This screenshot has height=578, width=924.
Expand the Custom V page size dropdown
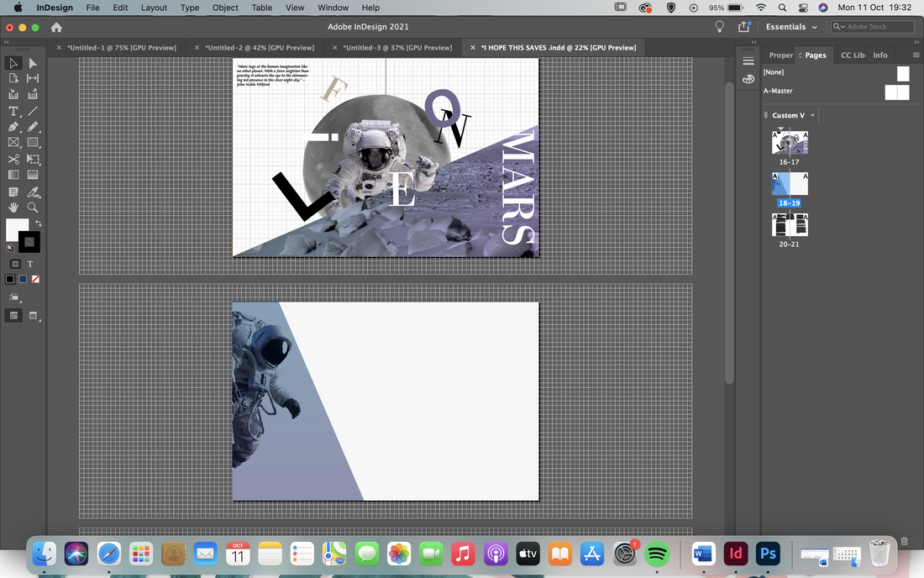pyautogui.click(x=794, y=115)
